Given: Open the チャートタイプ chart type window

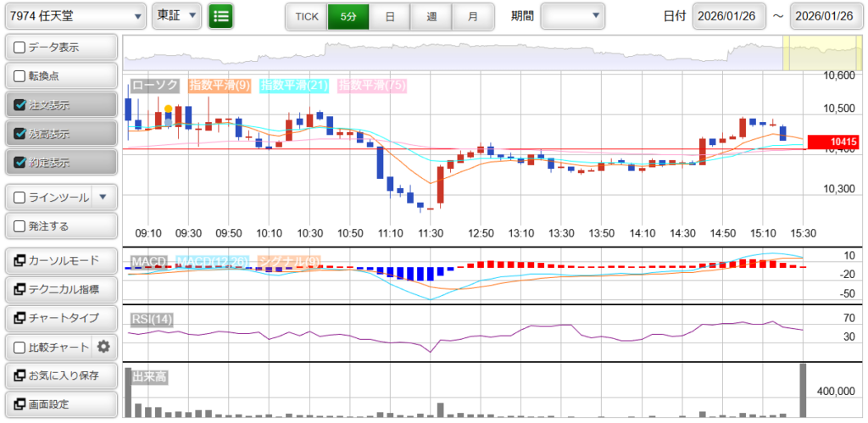Looking at the screenshot, I should [x=59, y=318].
